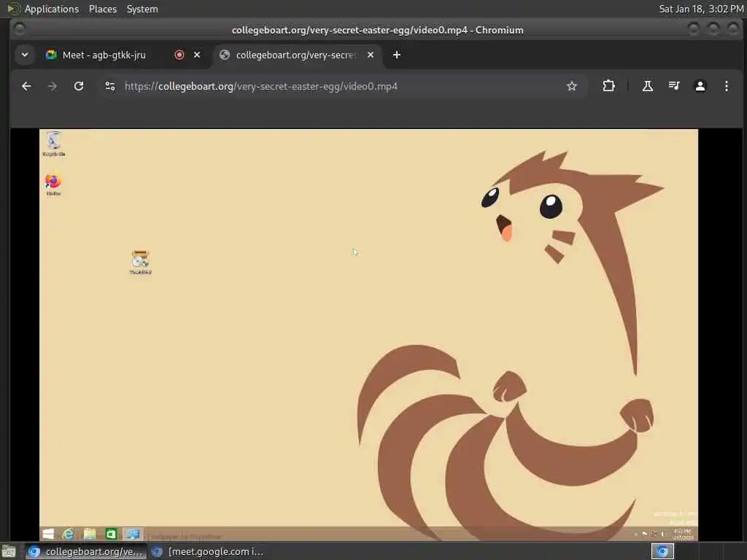The image size is (747, 560).
Task: Click File Explorer taskbar icon in video
Action: tap(90, 534)
